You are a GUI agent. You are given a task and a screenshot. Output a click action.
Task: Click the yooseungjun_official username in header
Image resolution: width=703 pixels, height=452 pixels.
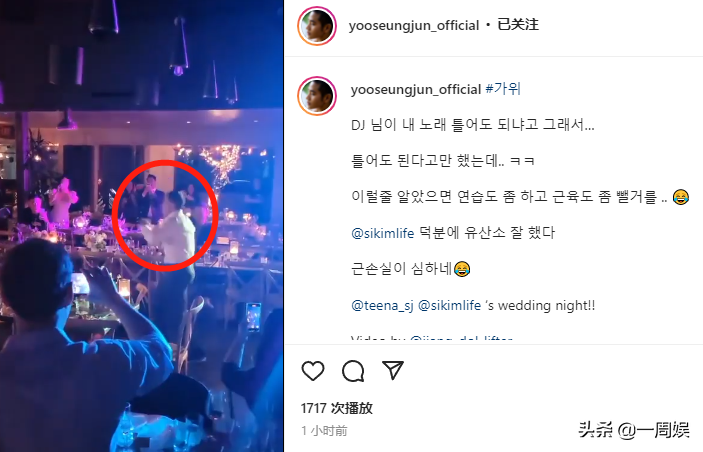[414, 25]
